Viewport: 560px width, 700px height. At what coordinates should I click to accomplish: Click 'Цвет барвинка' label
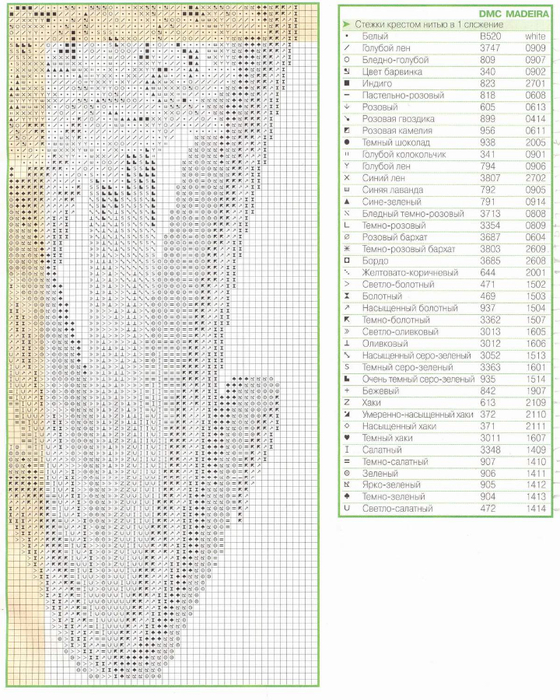392,71
